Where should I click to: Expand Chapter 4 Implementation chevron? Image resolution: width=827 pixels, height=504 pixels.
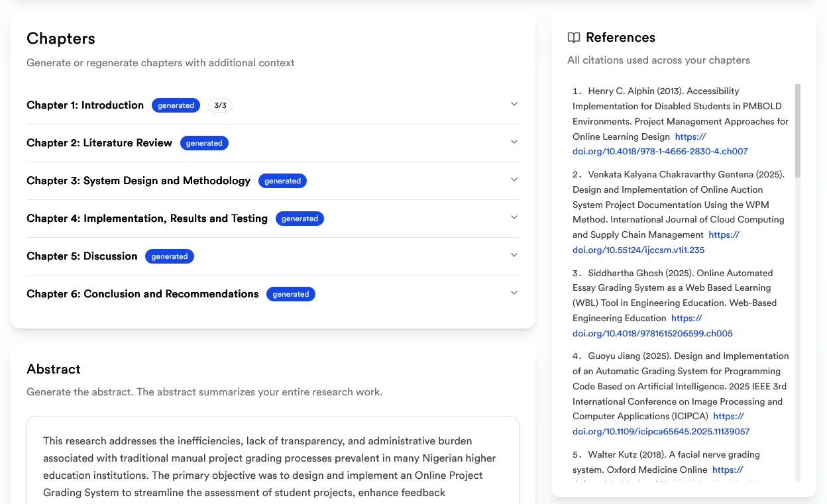click(x=514, y=218)
